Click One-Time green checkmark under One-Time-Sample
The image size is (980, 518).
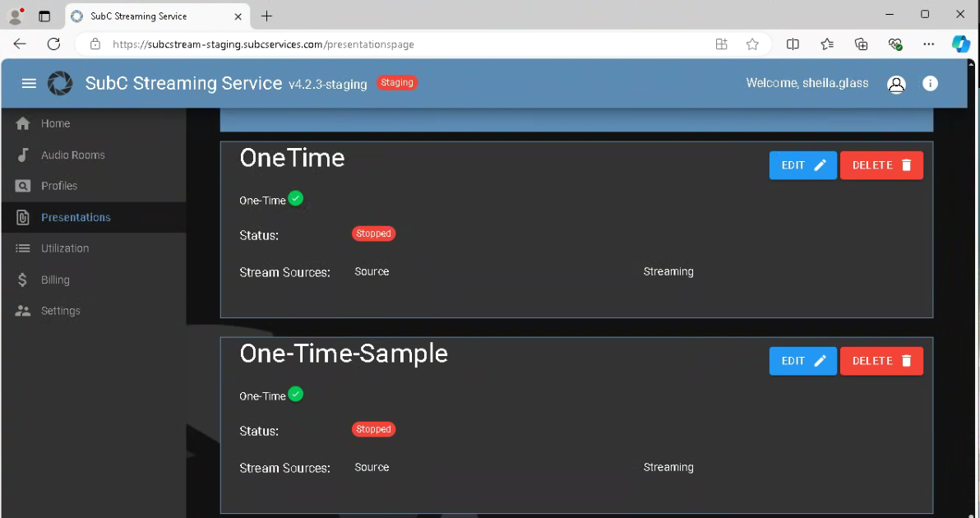click(296, 394)
